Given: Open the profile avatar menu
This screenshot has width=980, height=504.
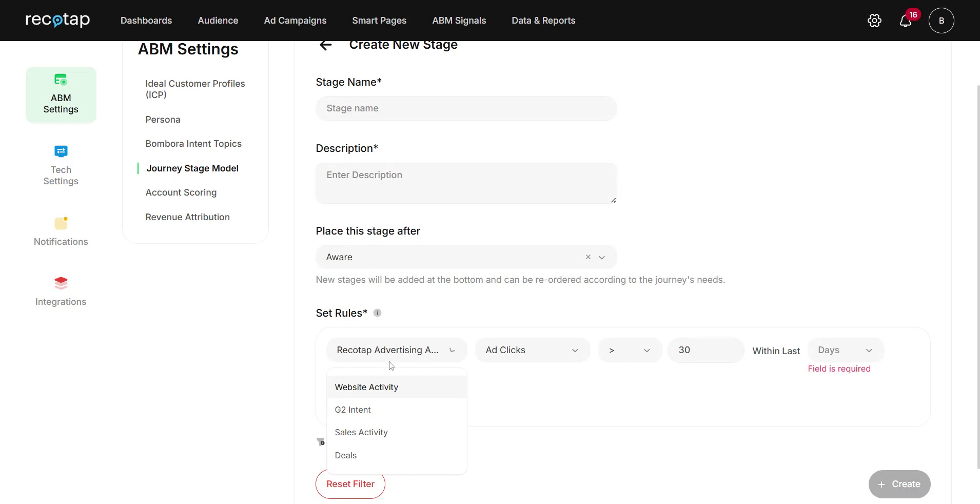Looking at the screenshot, I should tap(942, 21).
